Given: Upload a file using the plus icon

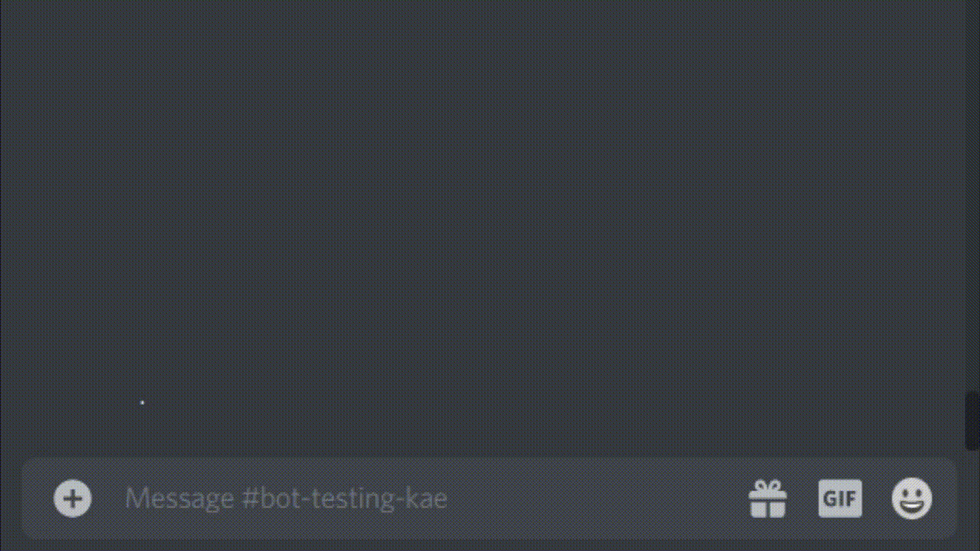Looking at the screenshot, I should pyautogui.click(x=73, y=498).
